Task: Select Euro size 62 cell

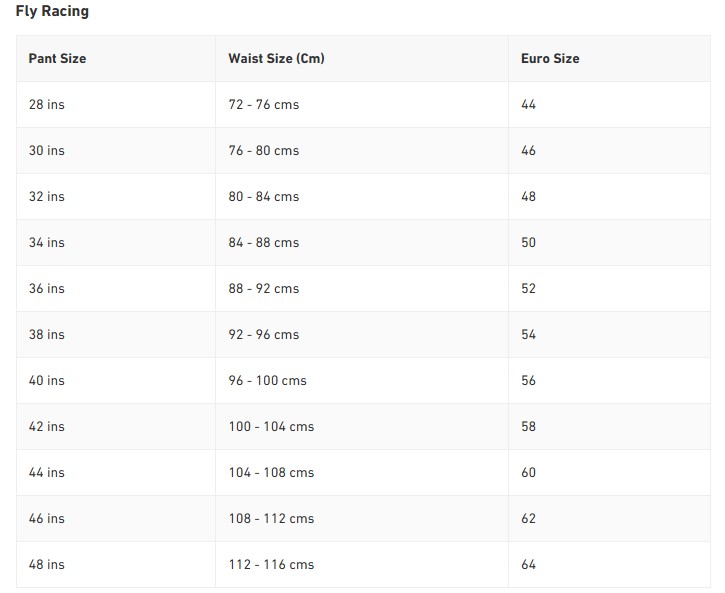Action: pyautogui.click(x=528, y=519)
